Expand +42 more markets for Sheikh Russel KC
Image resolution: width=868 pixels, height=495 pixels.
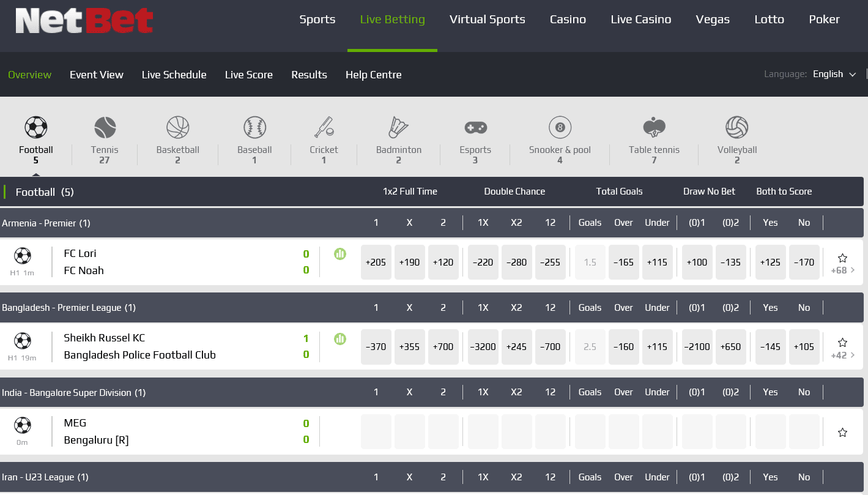coord(842,355)
